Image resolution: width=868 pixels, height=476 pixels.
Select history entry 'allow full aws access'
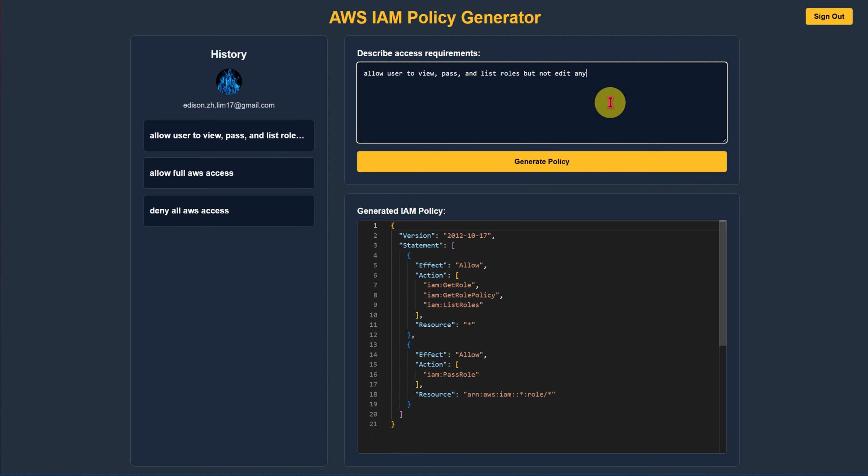point(229,173)
